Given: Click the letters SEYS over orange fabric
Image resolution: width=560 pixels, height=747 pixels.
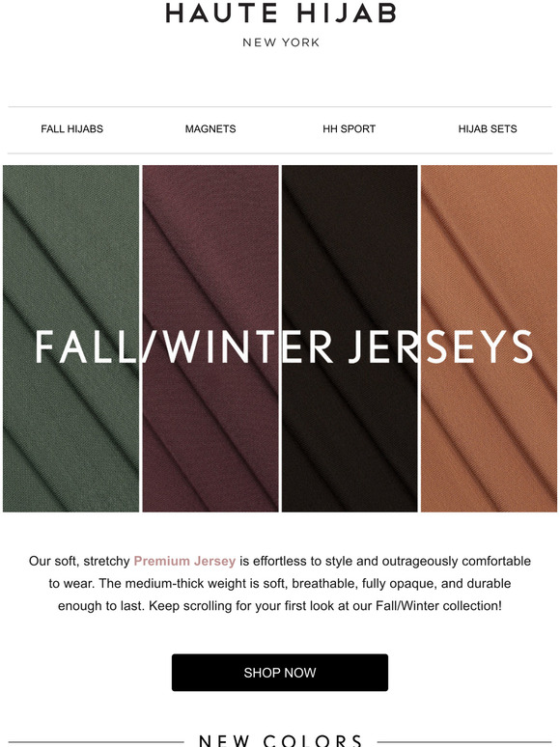Looking at the screenshot, I should (479, 346).
